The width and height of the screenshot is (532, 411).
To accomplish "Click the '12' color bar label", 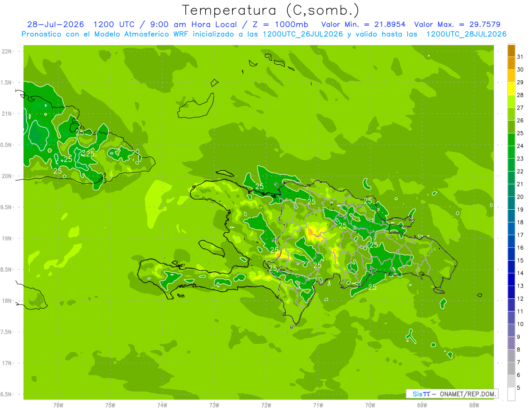I will click(520, 299).
